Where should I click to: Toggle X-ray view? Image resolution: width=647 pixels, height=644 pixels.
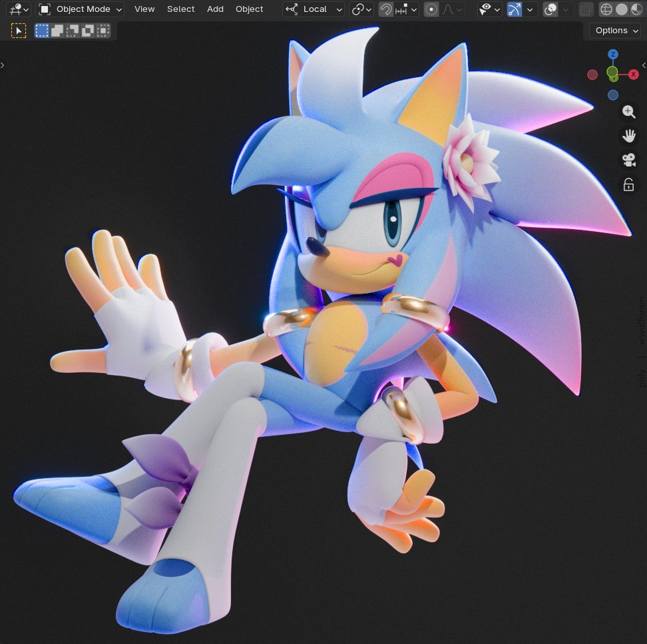586,9
